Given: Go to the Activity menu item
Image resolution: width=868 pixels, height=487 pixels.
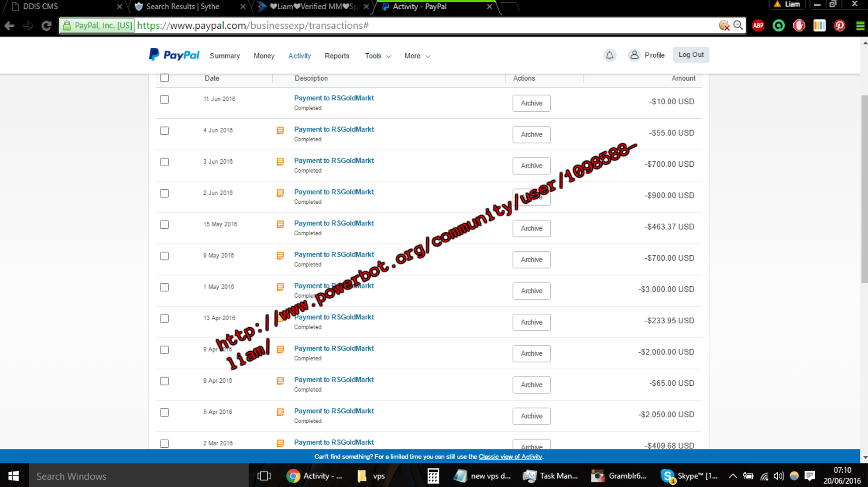Looking at the screenshot, I should 299,56.
